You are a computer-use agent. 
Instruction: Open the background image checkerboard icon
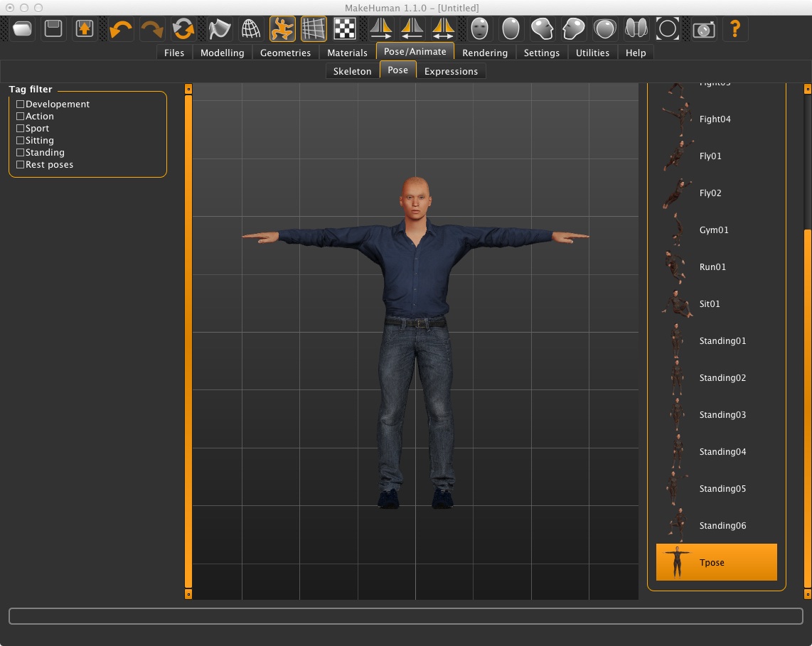point(343,29)
